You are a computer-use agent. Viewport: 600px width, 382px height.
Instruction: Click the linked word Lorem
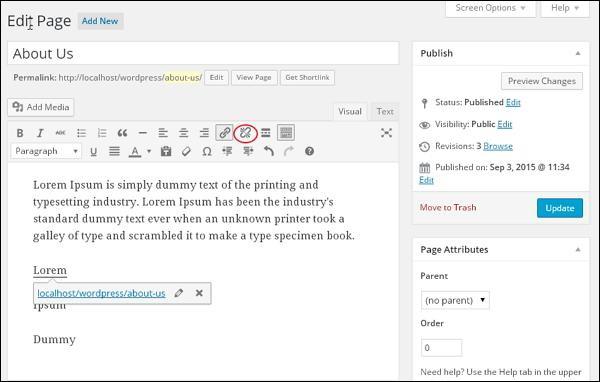[50, 271]
